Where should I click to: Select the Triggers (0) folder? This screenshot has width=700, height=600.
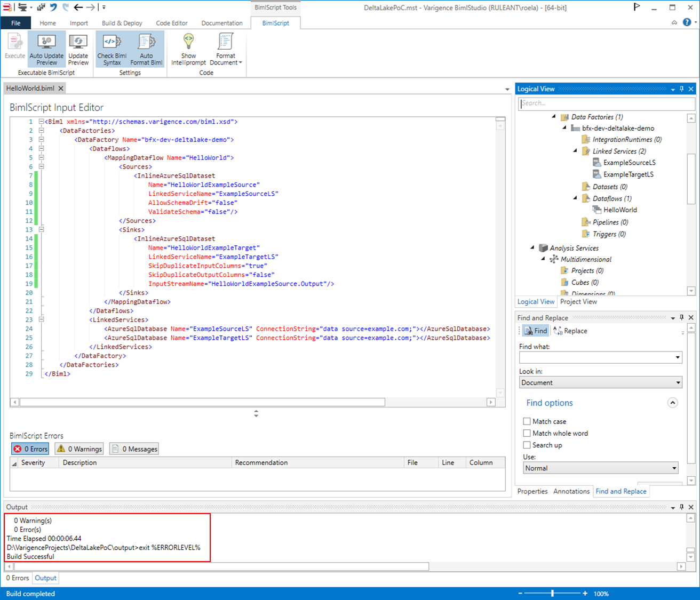click(609, 234)
